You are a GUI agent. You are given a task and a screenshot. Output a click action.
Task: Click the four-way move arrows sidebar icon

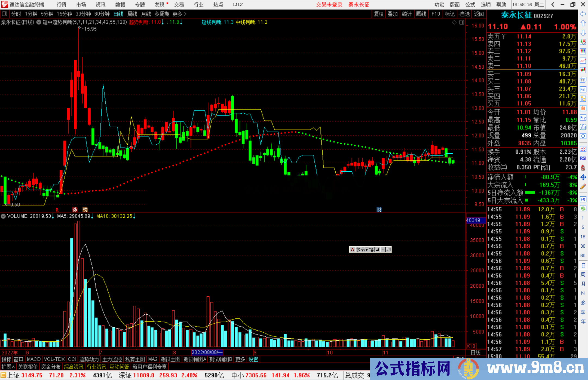point(583,177)
